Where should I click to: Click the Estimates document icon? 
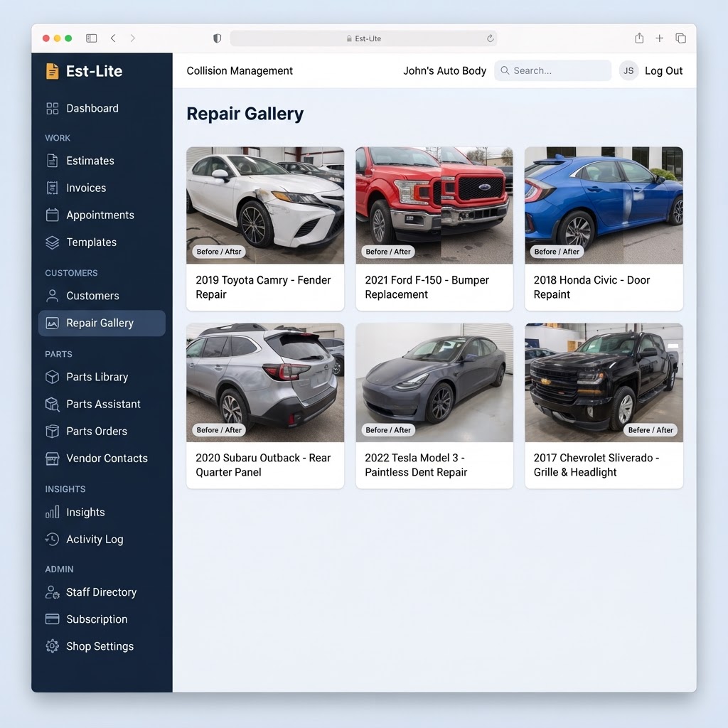tap(53, 161)
